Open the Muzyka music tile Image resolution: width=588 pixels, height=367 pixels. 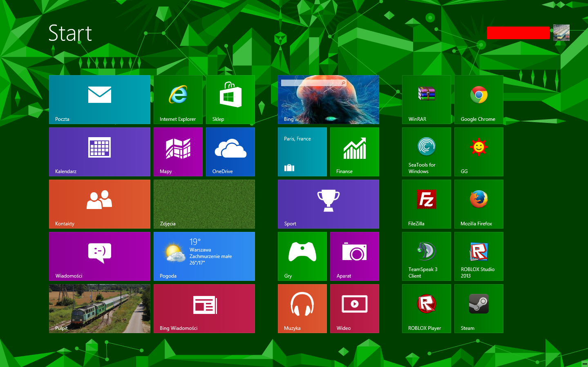click(302, 309)
